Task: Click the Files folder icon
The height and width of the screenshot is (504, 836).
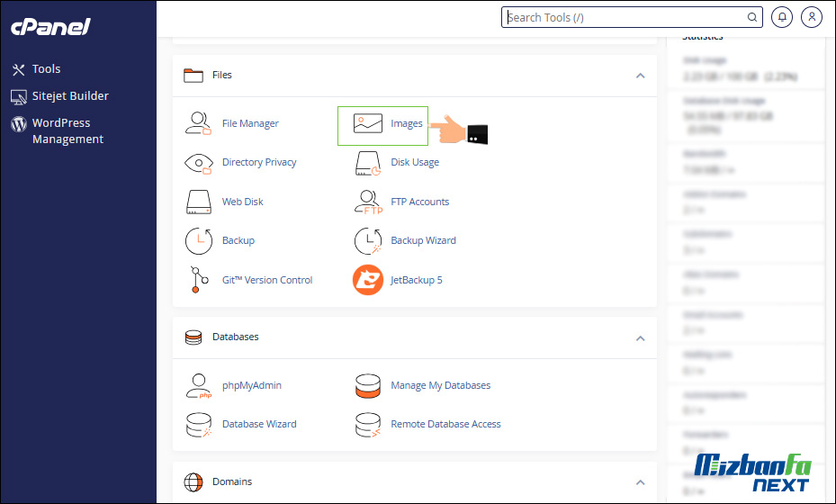Action: pyautogui.click(x=193, y=76)
